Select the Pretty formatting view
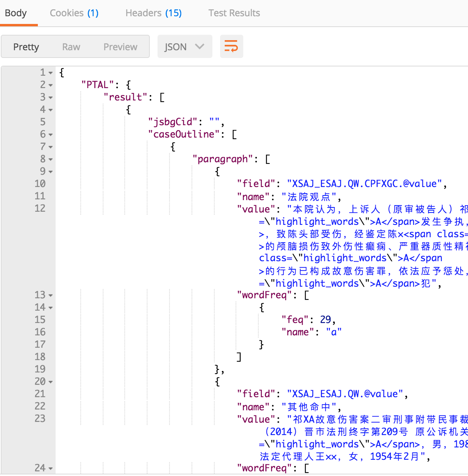 tap(26, 46)
